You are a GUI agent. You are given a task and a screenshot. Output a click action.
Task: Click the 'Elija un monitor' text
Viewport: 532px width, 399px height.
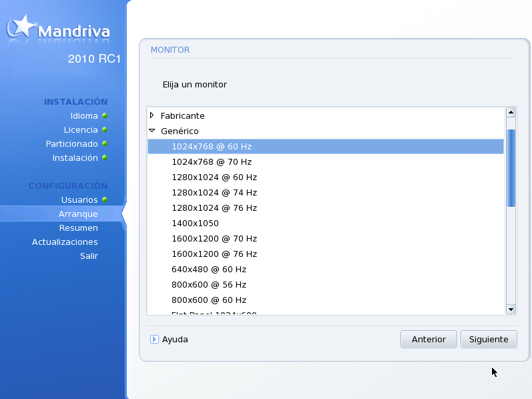195,85
